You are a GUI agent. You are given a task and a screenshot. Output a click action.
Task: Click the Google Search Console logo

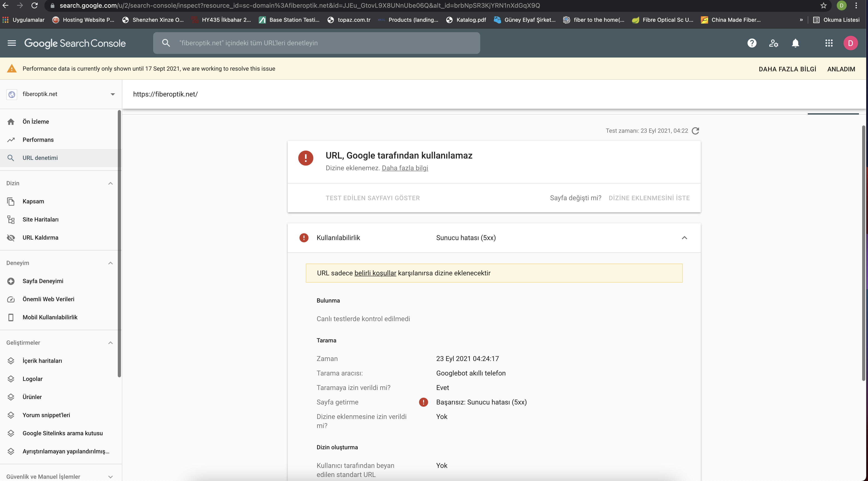pyautogui.click(x=75, y=43)
